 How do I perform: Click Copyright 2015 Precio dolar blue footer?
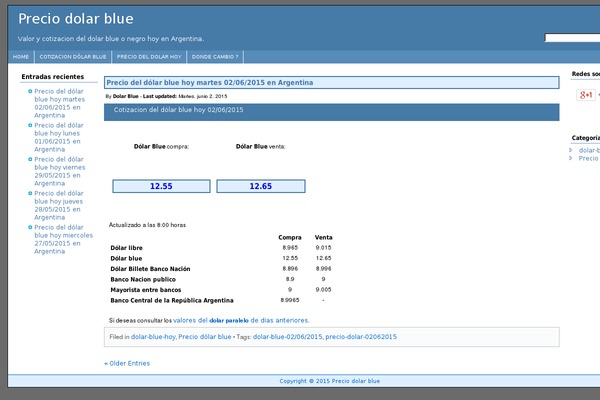pyautogui.click(x=329, y=381)
